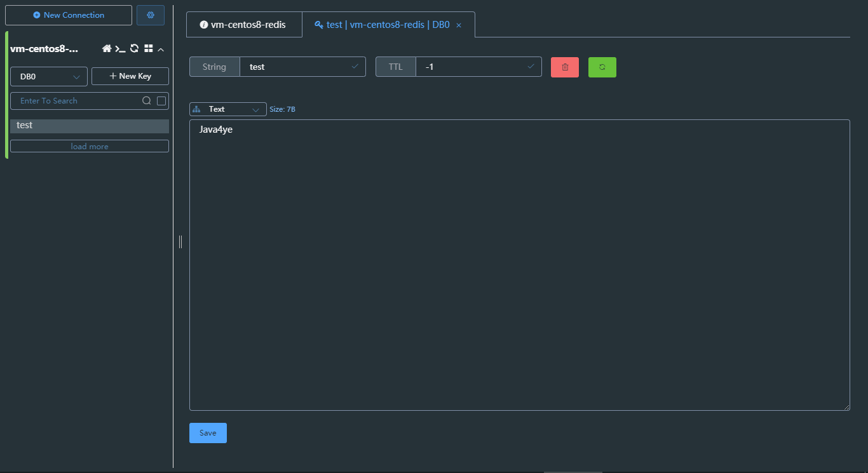Click the New Connection button

[x=69, y=15]
